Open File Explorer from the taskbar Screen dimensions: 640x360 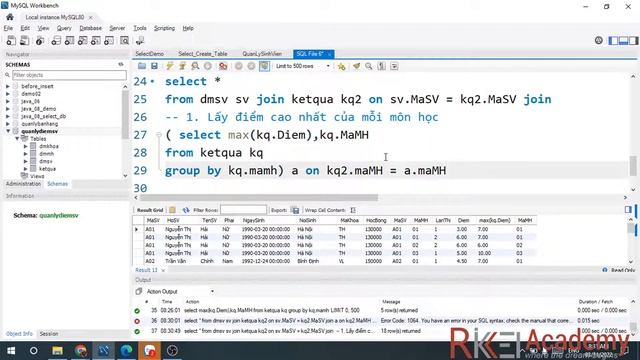[57, 351]
